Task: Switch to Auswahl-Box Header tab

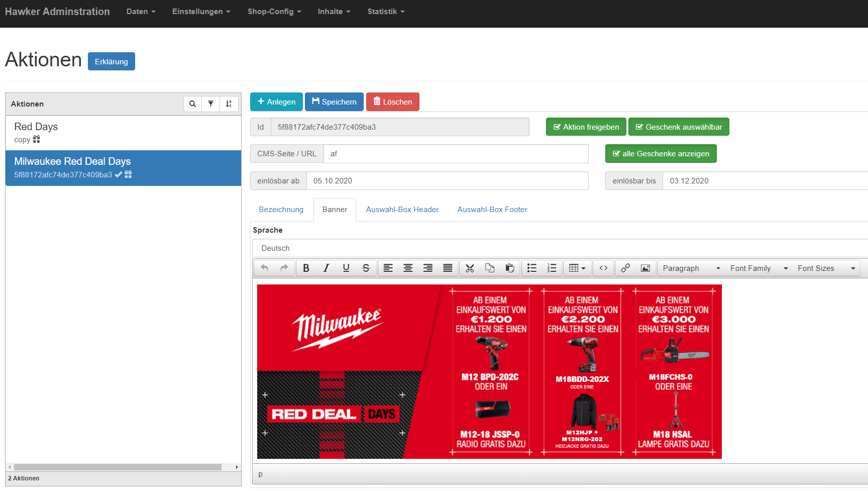Action: 402,210
